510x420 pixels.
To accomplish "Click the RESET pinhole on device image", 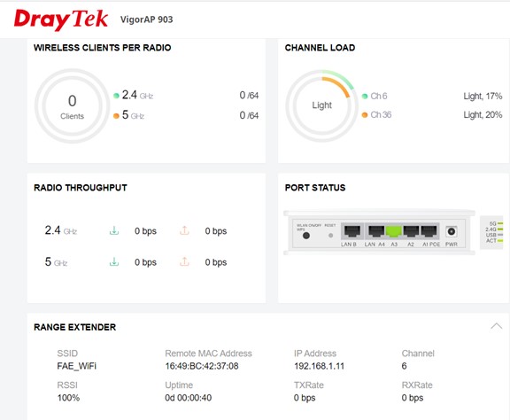I will (x=331, y=235).
